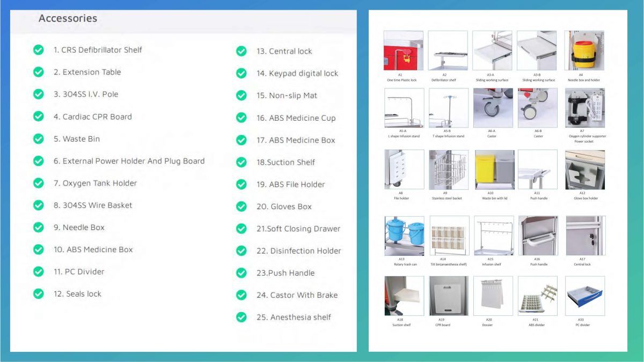This screenshot has height=362, width=644.
Task: Toggle the checkmark beside Keypad digital lock
Action: click(x=241, y=73)
